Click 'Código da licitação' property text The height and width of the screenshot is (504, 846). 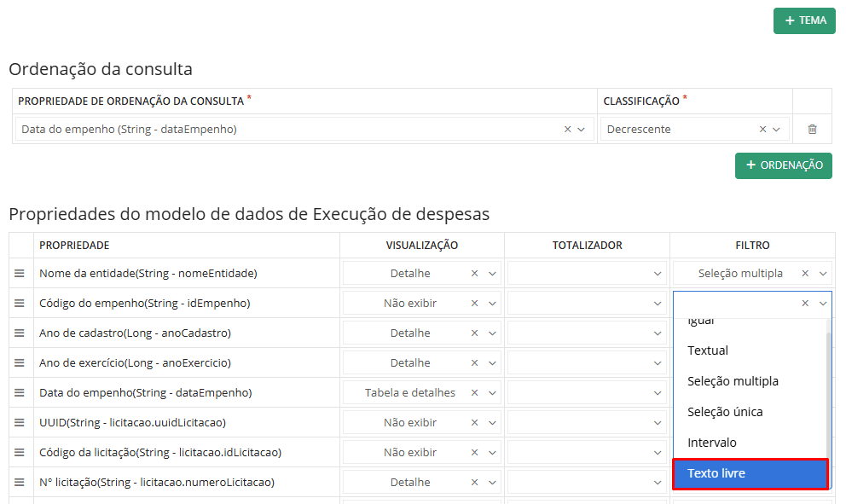pyautogui.click(x=160, y=452)
